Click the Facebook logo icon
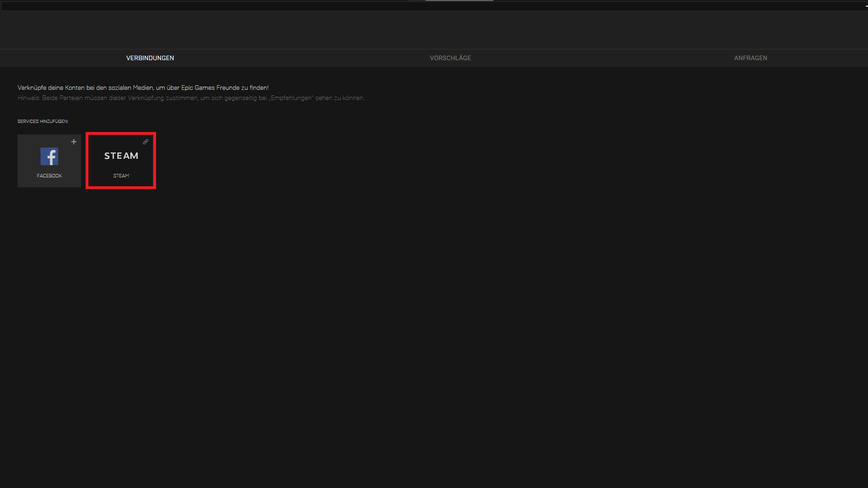 pos(49,156)
